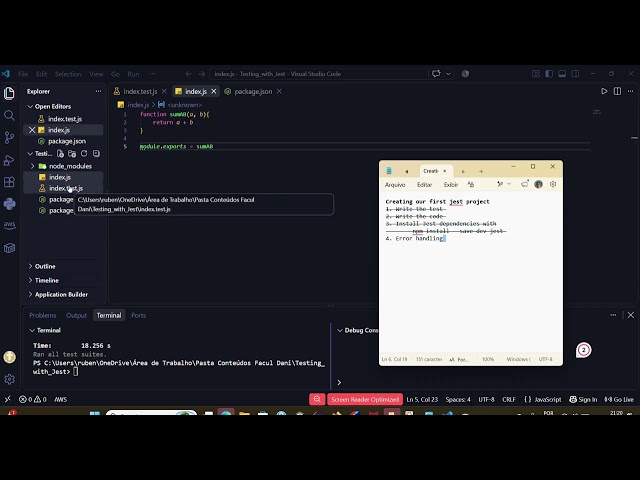Open the Explorer view in activity bar
This screenshot has width=640, height=480.
[x=9, y=93]
